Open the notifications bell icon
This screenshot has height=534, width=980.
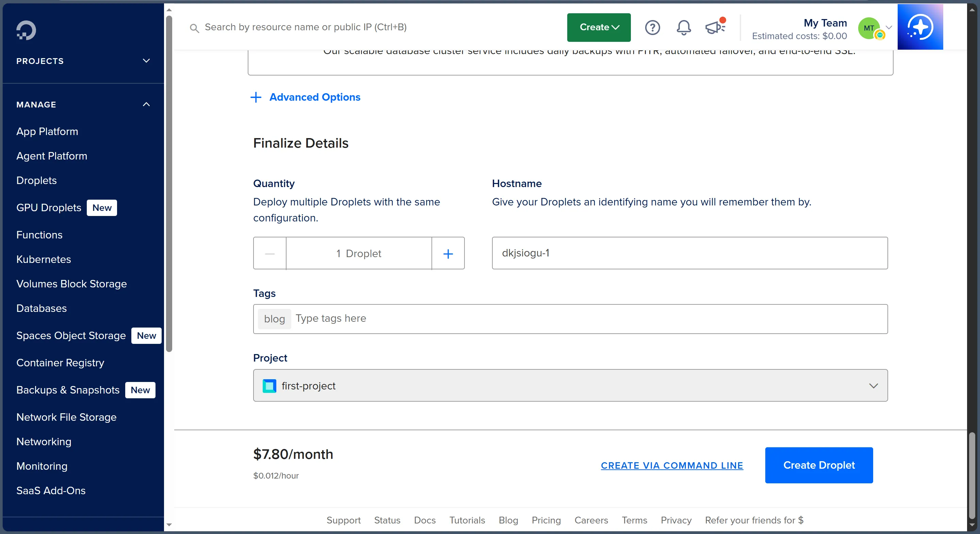pyautogui.click(x=684, y=28)
